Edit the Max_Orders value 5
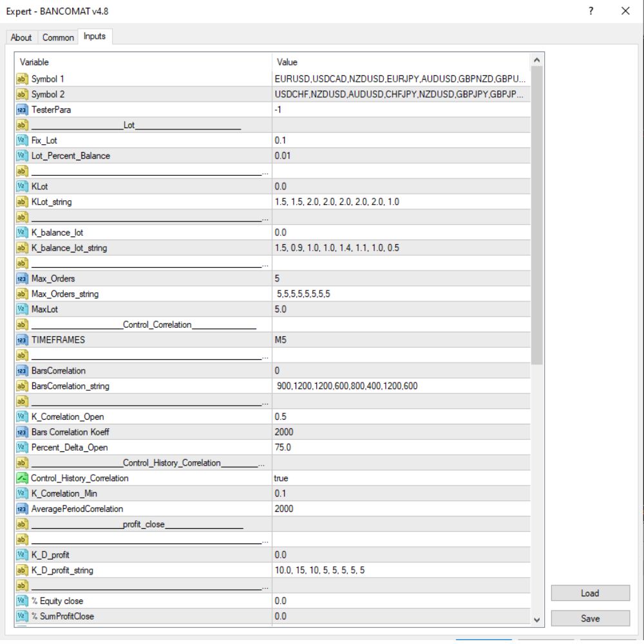The height and width of the screenshot is (644, 644). (401, 278)
